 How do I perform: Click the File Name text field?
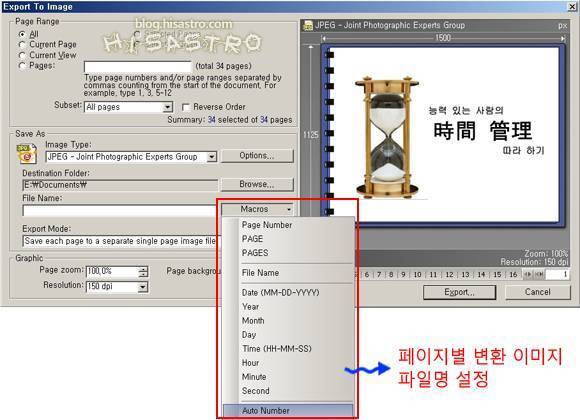[120, 210]
